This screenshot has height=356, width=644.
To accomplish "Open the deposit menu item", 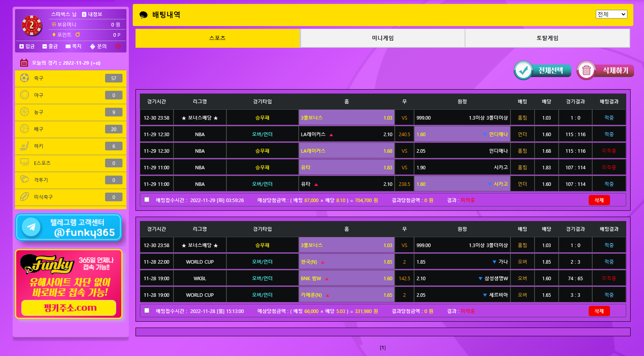I will pyautogui.click(x=27, y=46).
